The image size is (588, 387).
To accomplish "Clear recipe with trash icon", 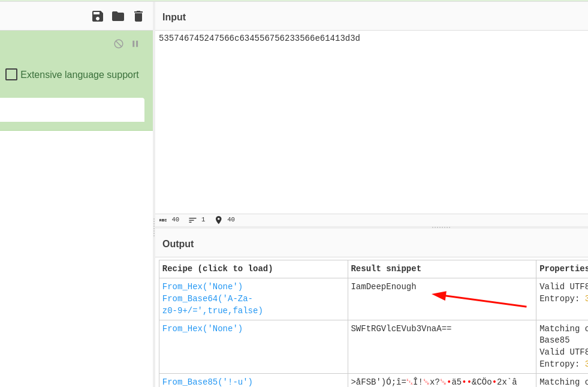I will coord(138,16).
